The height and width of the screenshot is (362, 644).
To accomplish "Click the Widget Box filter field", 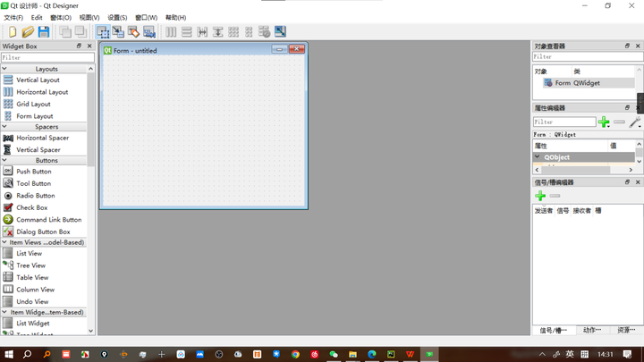I will 47,58.
